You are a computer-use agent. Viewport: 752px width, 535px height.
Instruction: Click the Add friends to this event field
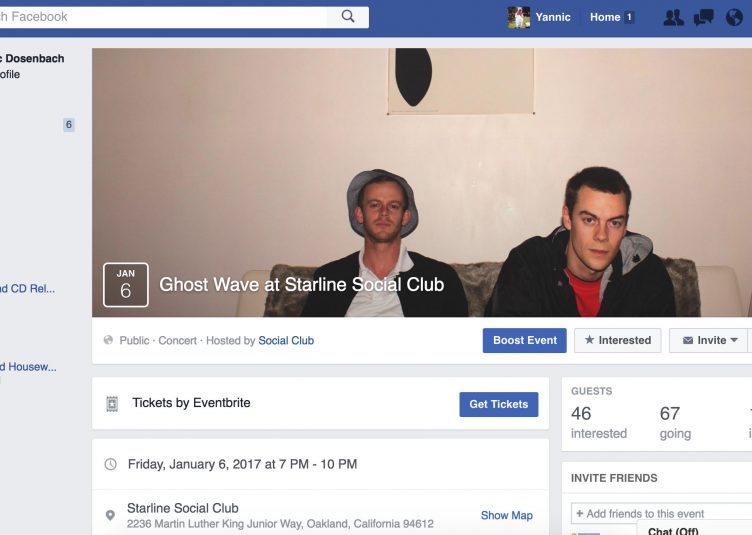661,513
